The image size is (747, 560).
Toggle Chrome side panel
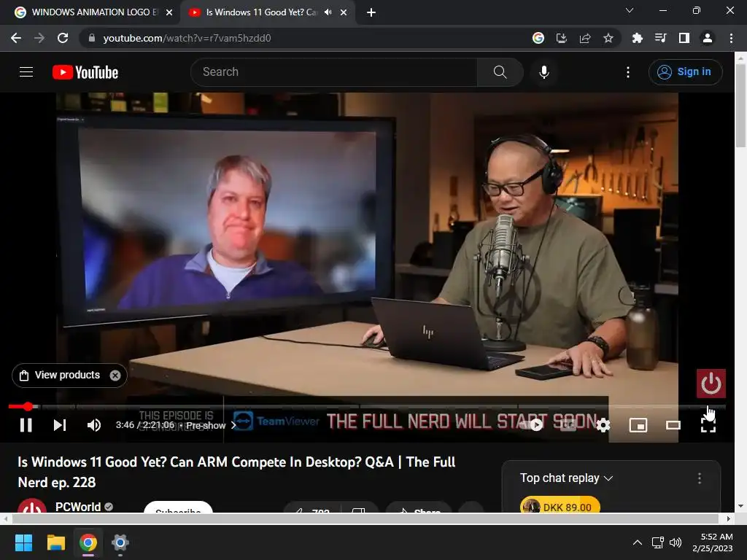coord(684,38)
